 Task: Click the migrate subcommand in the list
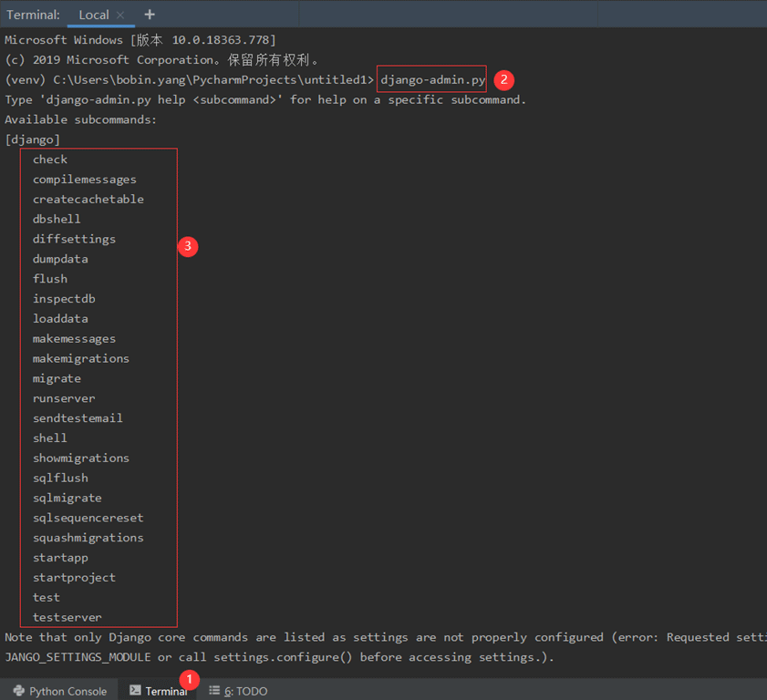57,378
